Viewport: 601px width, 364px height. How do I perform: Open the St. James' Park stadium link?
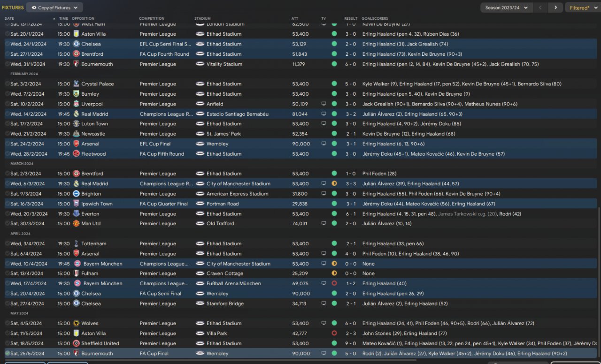[224, 134]
